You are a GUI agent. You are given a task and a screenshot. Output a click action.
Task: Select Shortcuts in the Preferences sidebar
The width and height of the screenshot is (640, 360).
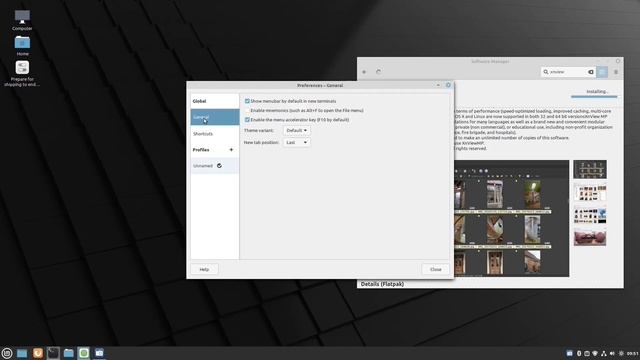[x=215, y=133]
